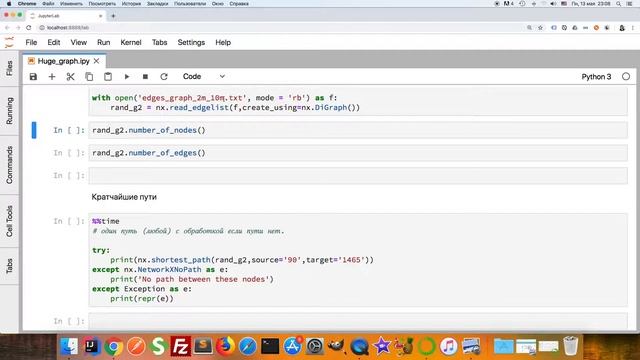
Task: Launch FileZilla from the dock
Action: [x=180, y=347]
